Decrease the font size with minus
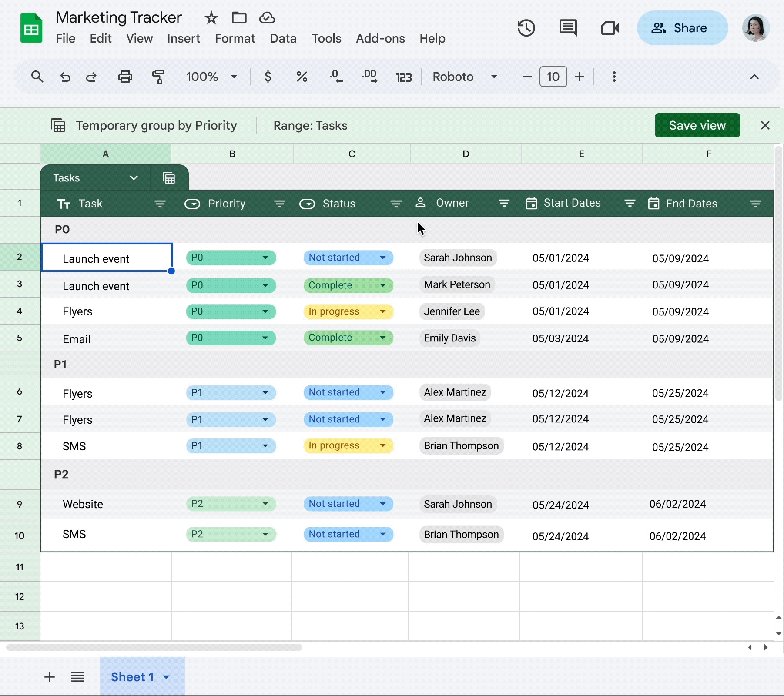Viewport: 784px width, 696px height. tap(527, 77)
